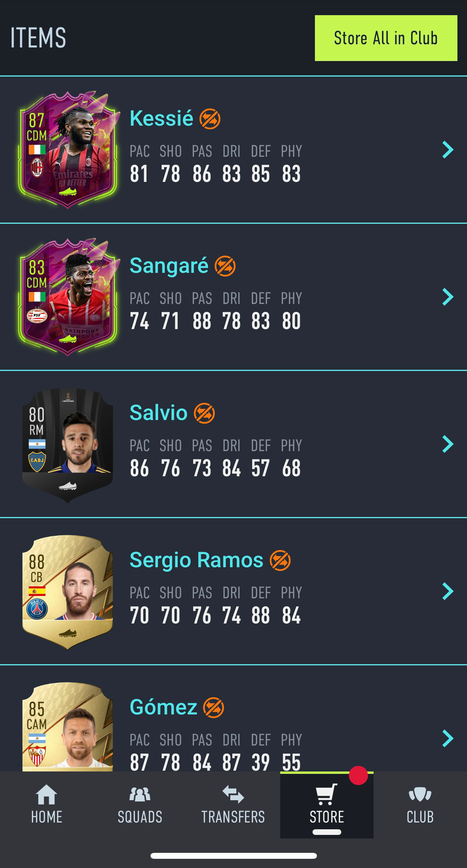Viewport: 467px width, 868px height.
Task: Tap the untradeable icon by Sergio Ramos
Action: tap(280, 560)
